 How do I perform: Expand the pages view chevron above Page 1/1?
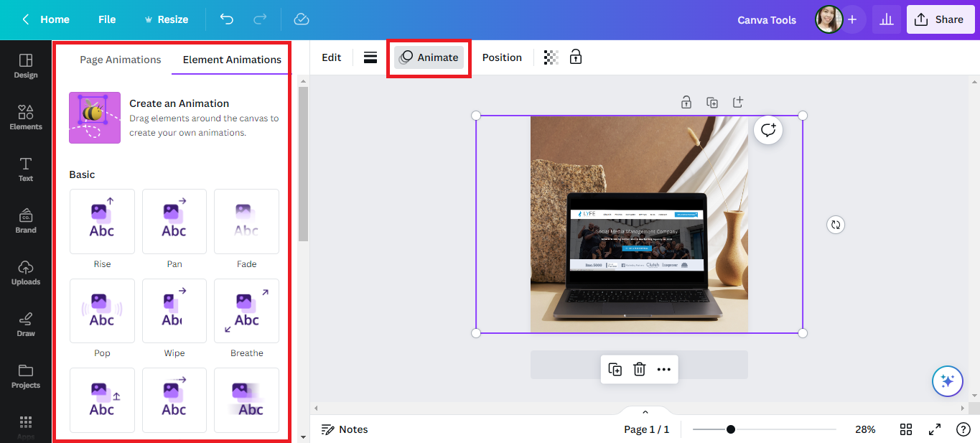click(x=645, y=412)
